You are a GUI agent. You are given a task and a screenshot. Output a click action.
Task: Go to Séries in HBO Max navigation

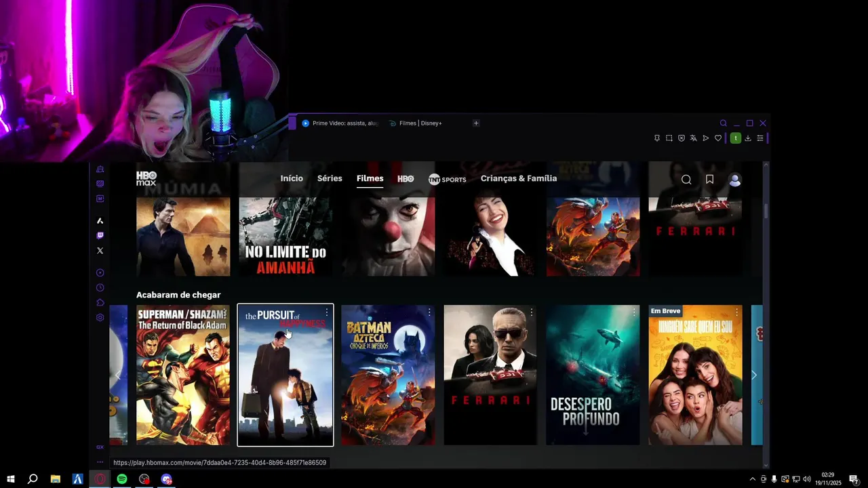[330, 178]
